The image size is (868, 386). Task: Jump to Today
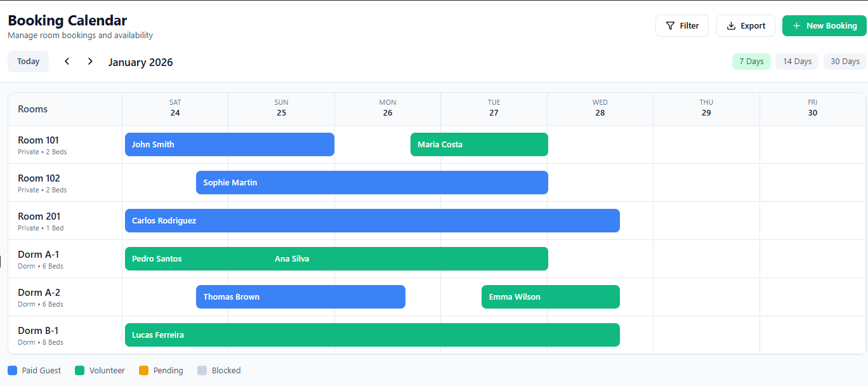(x=28, y=62)
